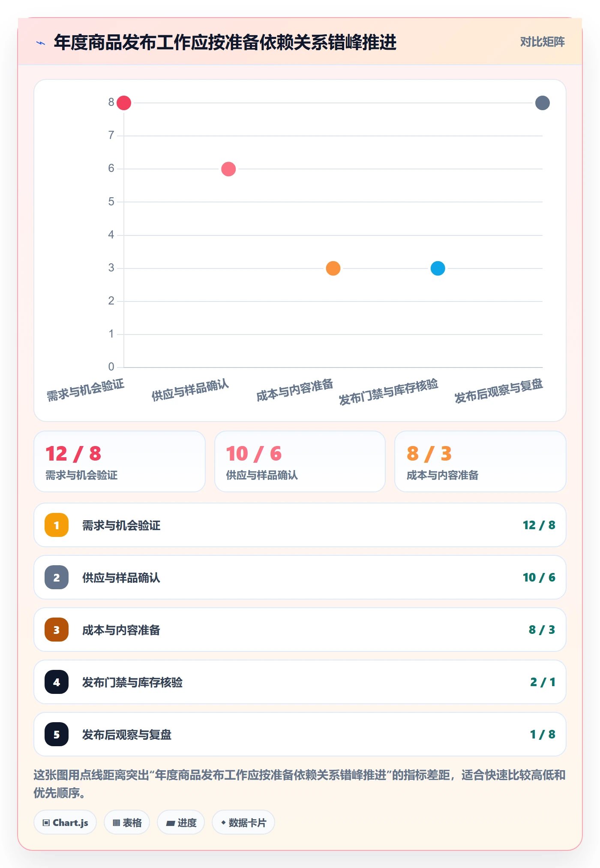The image size is (600, 868).
Task: Select the Chart.js tag chip
Action: [65, 823]
